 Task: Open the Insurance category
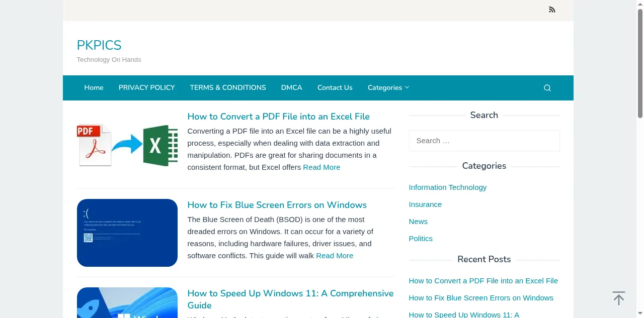point(425,204)
